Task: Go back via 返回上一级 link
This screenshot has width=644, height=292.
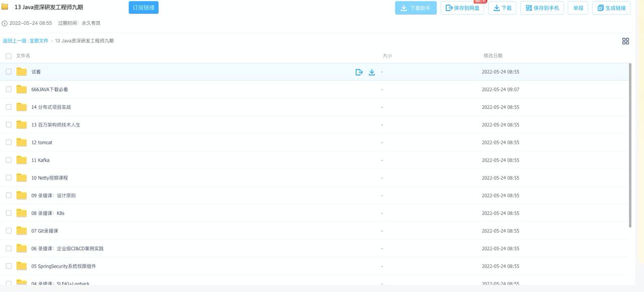Action: point(14,41)
